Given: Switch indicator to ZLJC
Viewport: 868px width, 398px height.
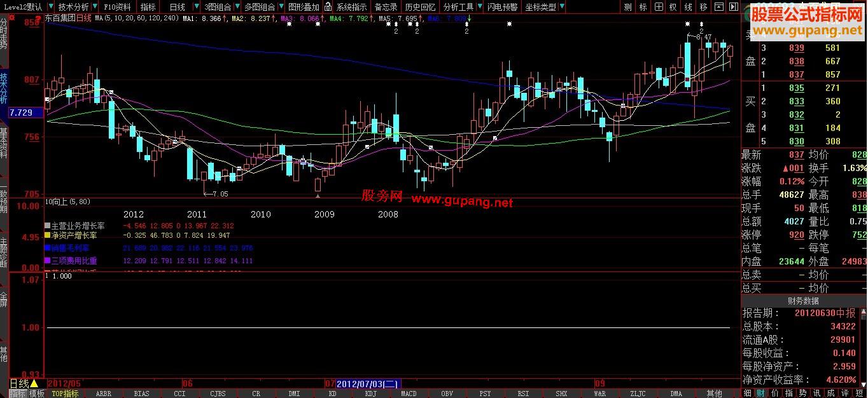Looking at the screenshot, I should coord(638,394).
